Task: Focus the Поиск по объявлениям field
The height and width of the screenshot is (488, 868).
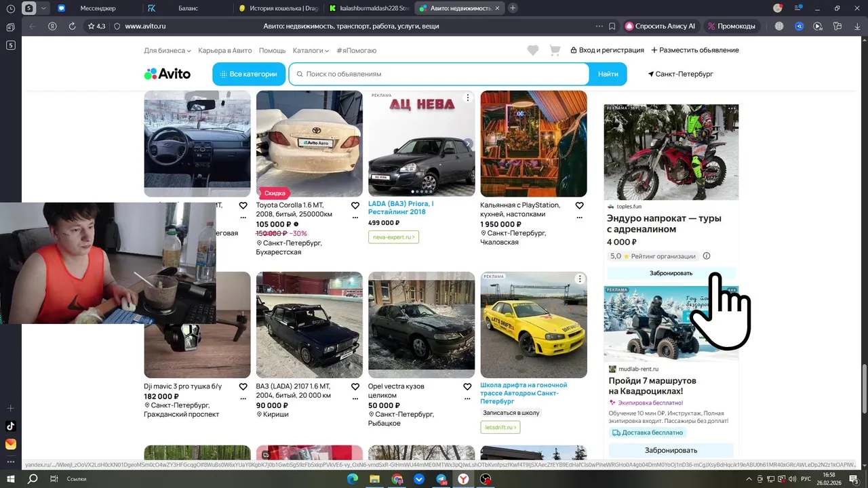Action: coord(439,74)
